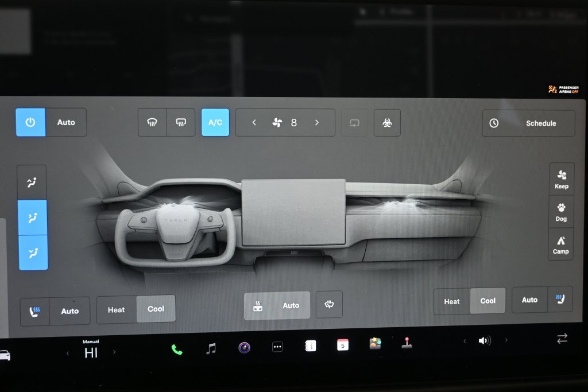The image size is (588, 392).
Task: Select Heat for driver seat
Action: point(116,310)
